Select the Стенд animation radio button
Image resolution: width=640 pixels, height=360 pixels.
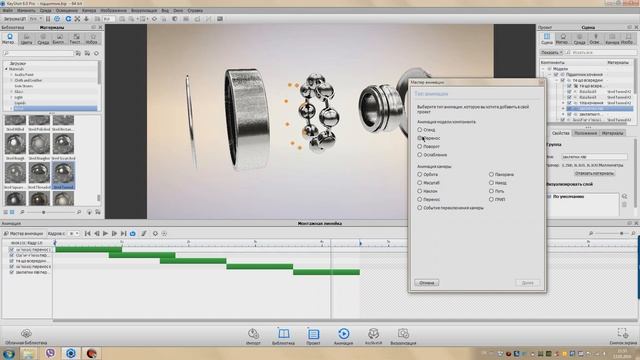click(420, 129)
